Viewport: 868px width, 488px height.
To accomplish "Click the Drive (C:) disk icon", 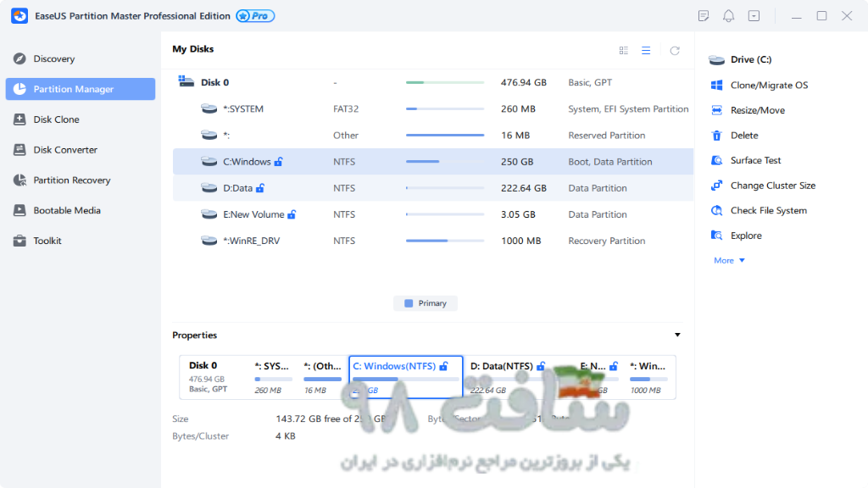I will (x=716, y=60).
